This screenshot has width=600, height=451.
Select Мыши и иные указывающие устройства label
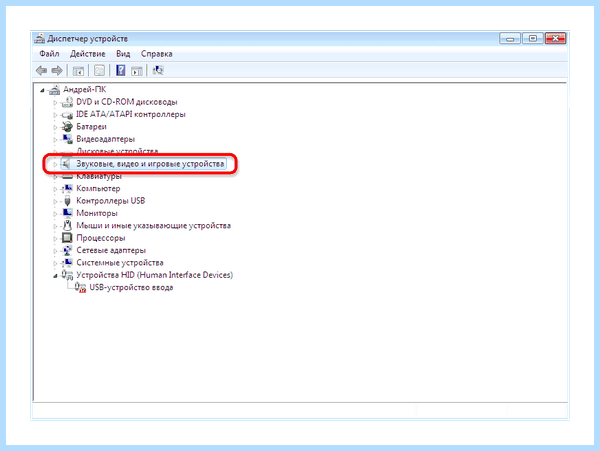[153, 226]
